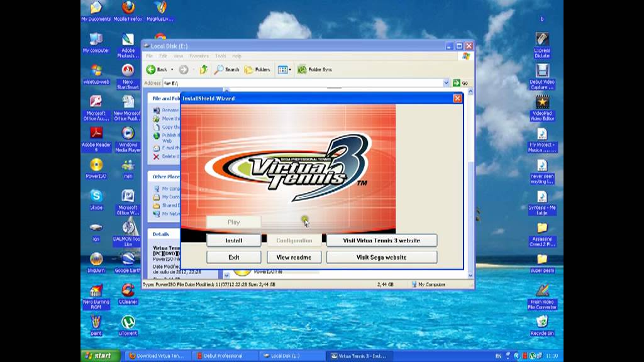The width and height of the screenshot is (644, 362).
Task: Open Mozilla Firefox from the desktop
Action: [x=128, y=11]
